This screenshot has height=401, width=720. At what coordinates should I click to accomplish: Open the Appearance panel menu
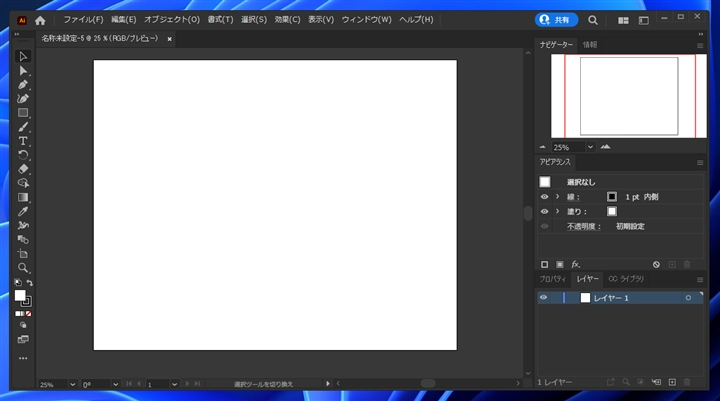click(700, 163)
